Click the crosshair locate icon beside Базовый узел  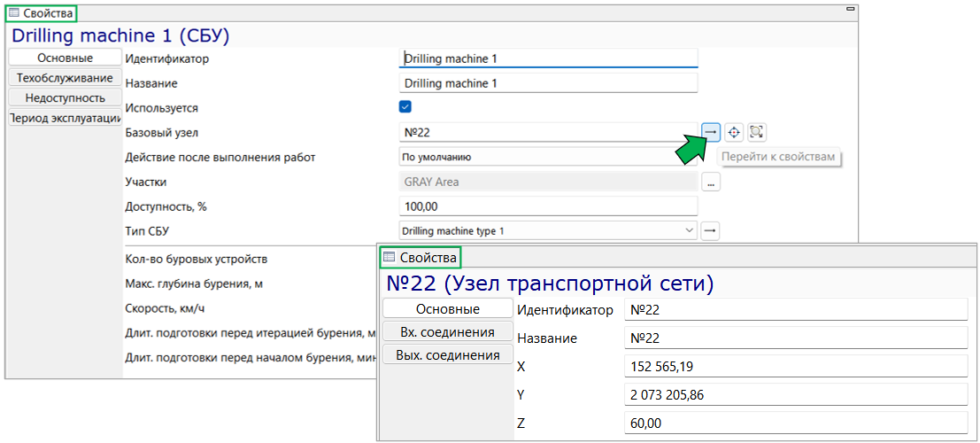[734, 132]
